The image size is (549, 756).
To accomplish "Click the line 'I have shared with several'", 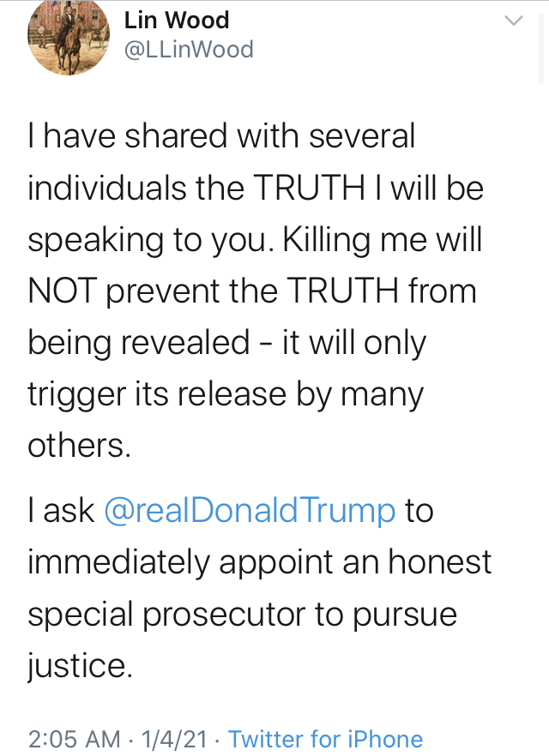I will [x=221, y=135].
